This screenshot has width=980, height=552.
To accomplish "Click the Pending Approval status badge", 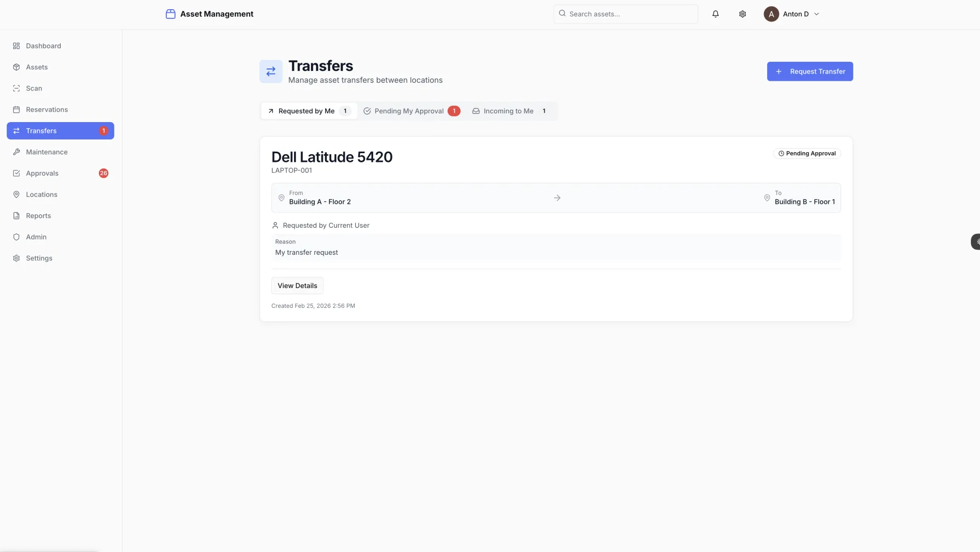I will click(x=806, y=153).
